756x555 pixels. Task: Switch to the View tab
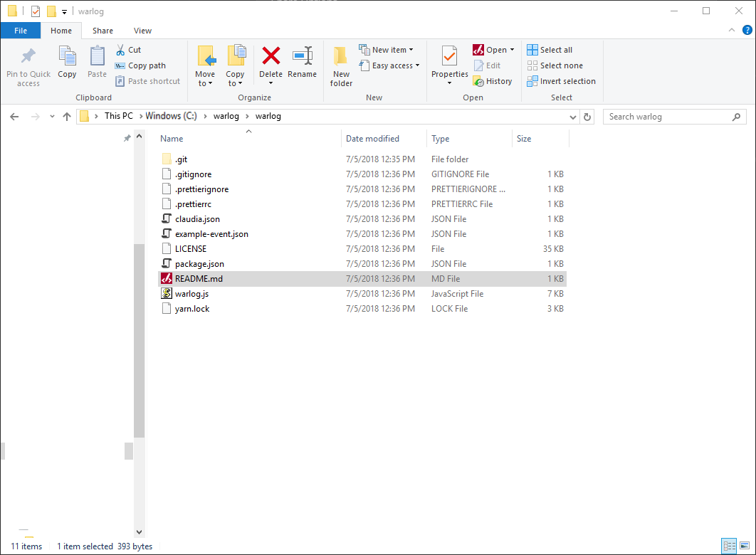coord(142,31)
